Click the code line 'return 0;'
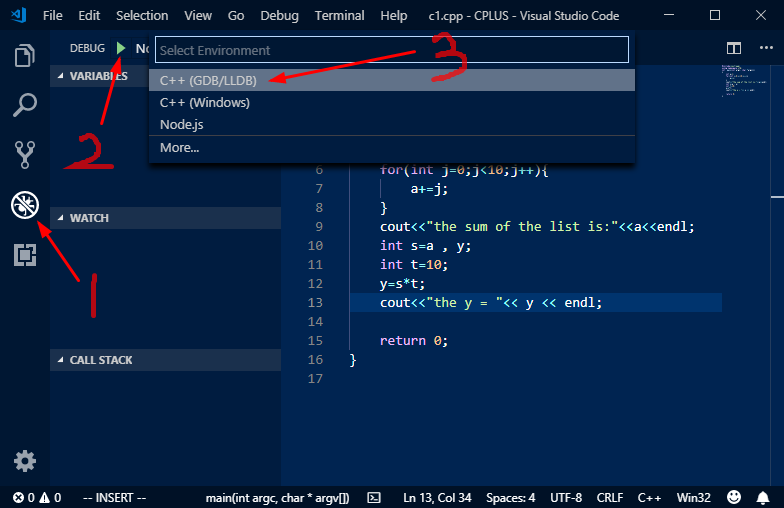784x508 pixels. click(414, 340)
